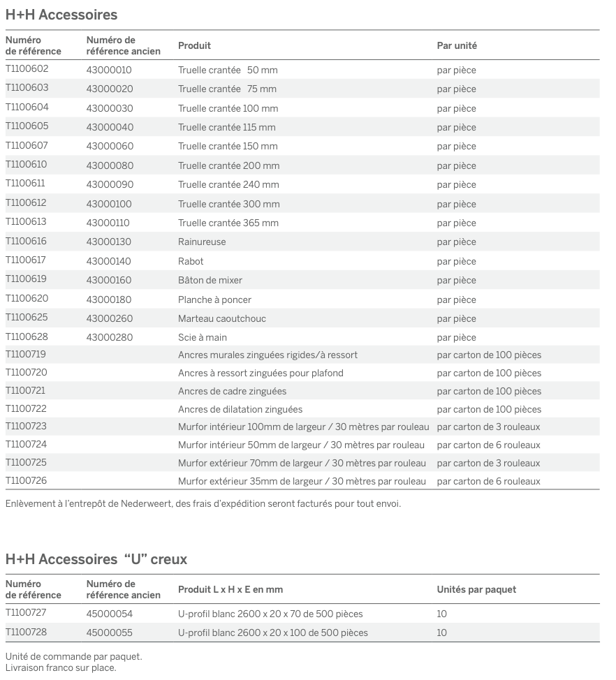Click the 'Produit' column header in first table
This screenshot has width=616, height=680.
(x=194, y=45)
